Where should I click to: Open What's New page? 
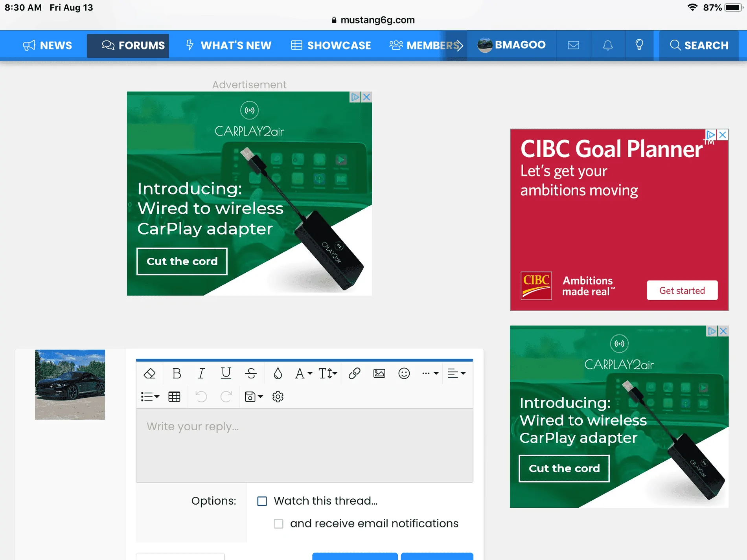pyautogui.click(x=228, y=46)
